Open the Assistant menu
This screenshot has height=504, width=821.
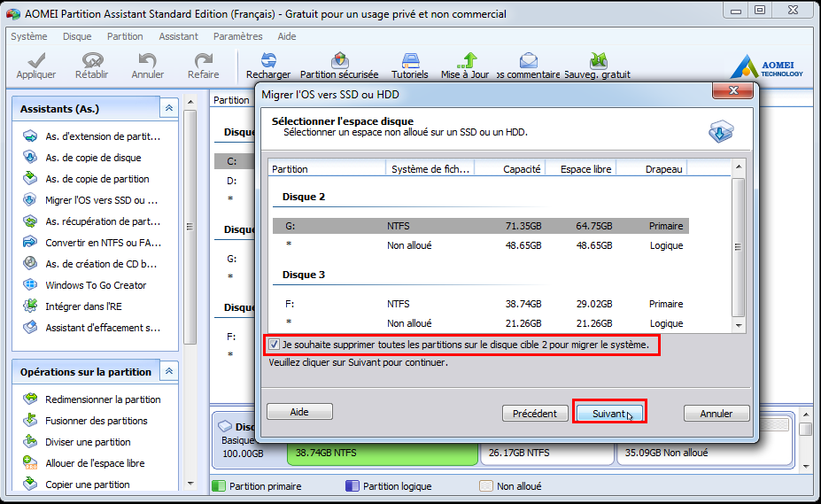[x=179, y=36]
